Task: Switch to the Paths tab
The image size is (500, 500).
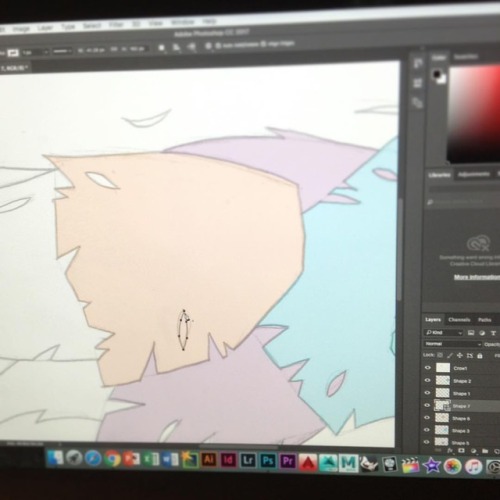Action: tap(484, 320)
